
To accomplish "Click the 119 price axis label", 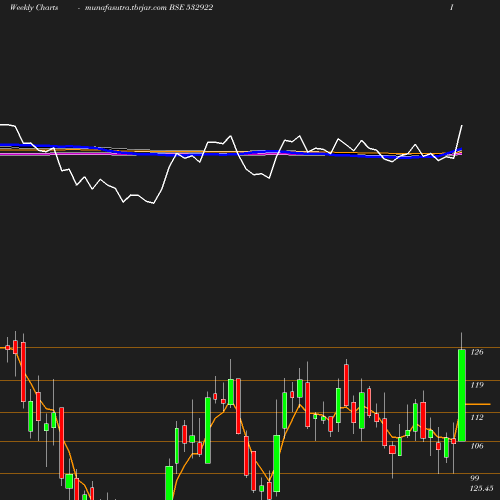I will (477, 385).
